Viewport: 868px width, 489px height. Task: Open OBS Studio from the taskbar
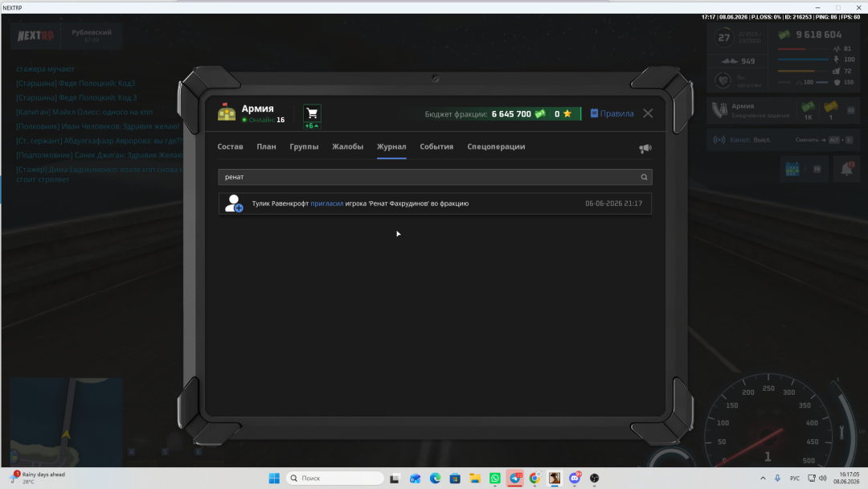click(595, 479)
